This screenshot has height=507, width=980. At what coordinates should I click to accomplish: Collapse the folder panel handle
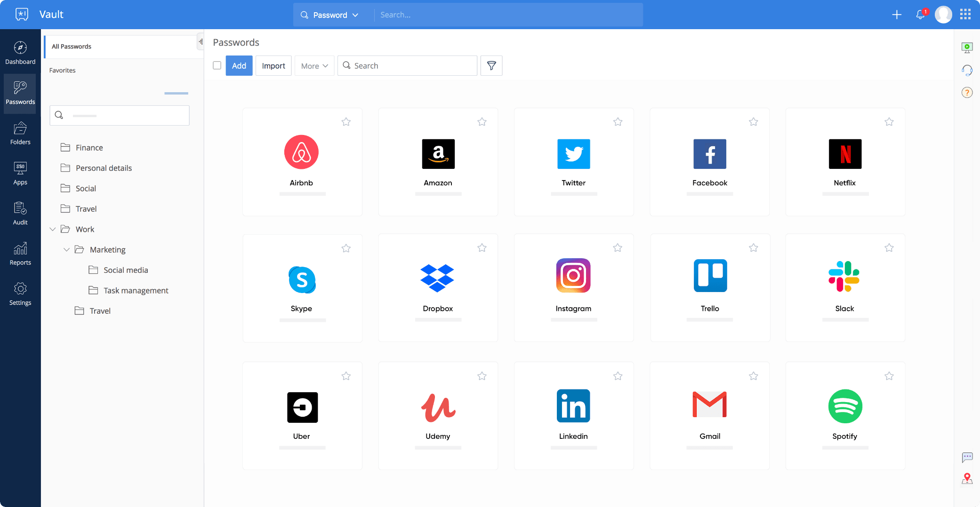tap(201, 42)
